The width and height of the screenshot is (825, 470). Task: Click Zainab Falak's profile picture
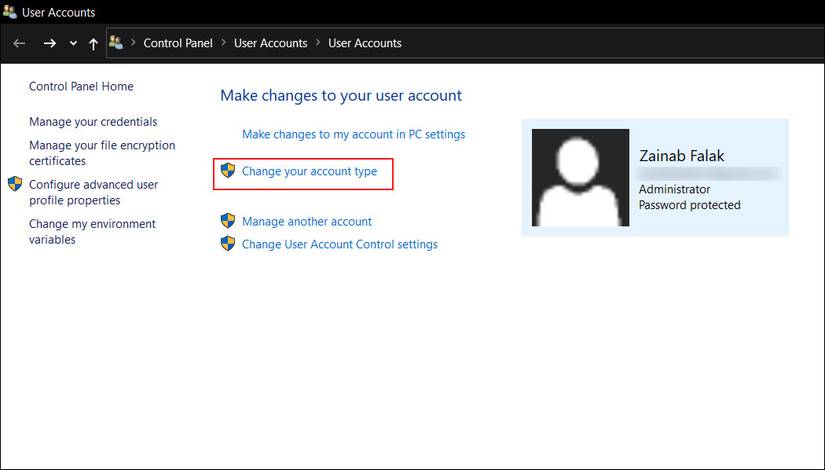pos(580,178)
